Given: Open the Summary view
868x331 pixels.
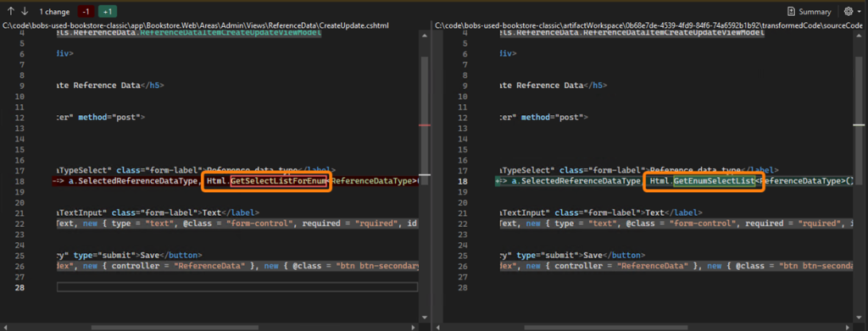Looking at the screenshot, I should click(x=809, y=12).
